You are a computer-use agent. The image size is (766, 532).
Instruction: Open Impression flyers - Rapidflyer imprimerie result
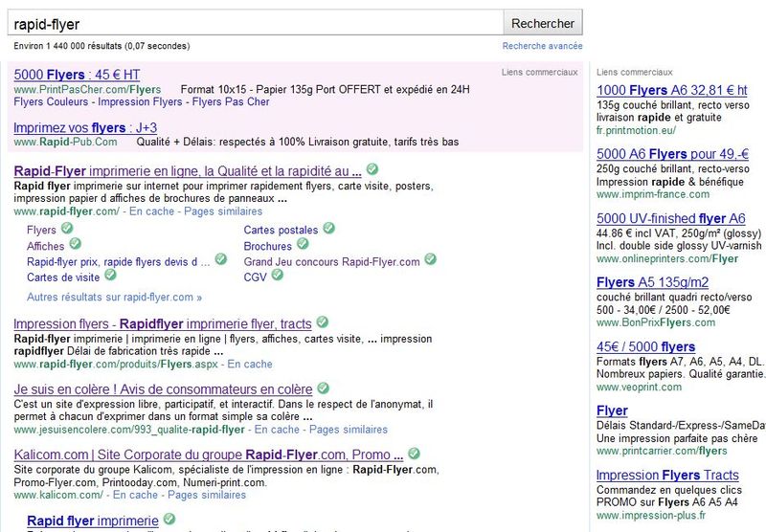pyautogui.click(x=163, y=324)
